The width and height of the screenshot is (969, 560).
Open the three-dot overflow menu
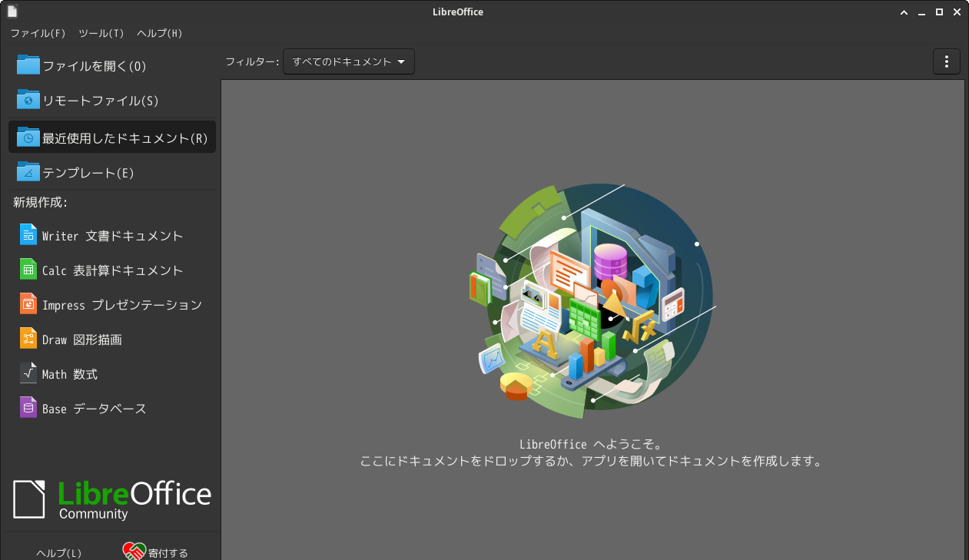(x=946, y=61)
